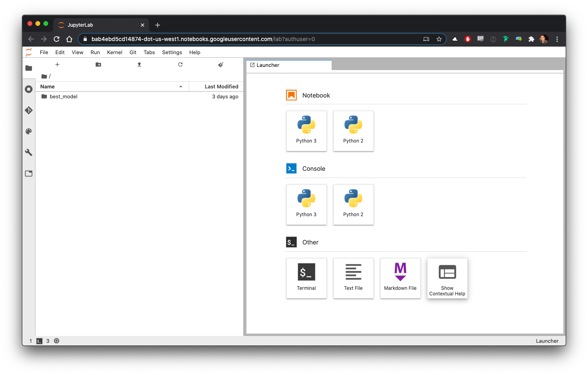This screenshot has width=588, height=375.
Task: Click the New Folder icon
Action: (x=98, y=64)
